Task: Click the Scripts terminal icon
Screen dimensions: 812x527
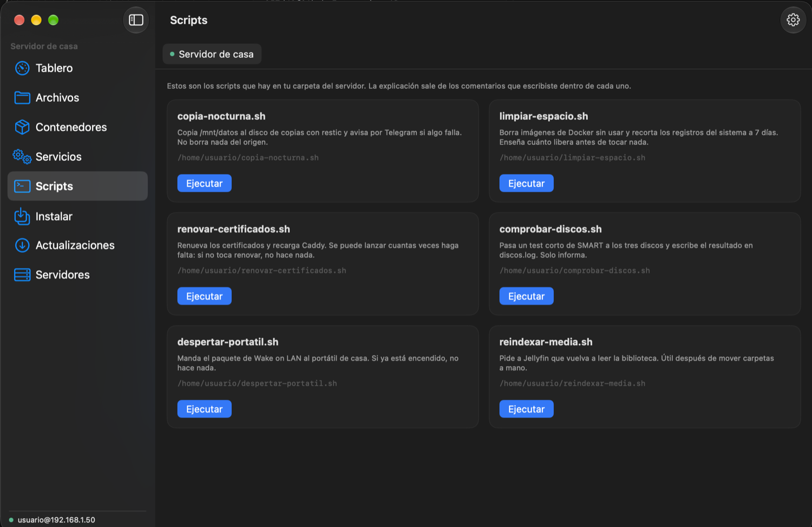Action: pos(22,186)
